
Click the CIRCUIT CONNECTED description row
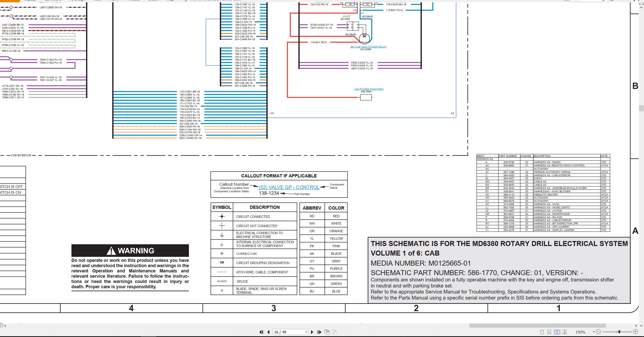[x=265, y=217]
